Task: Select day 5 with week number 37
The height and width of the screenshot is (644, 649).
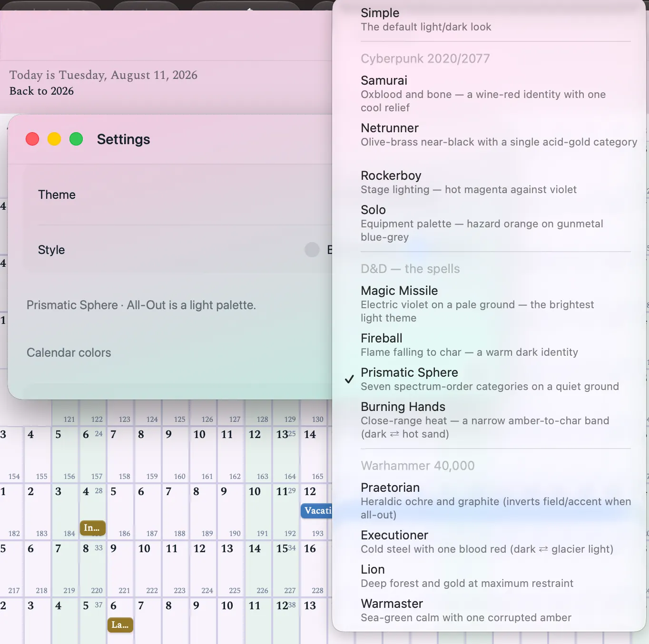Action: point(93,621)
